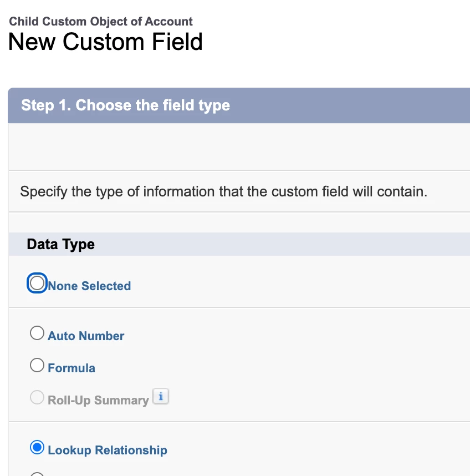Click the 'Child Custom Object of Account' subtitle
Viewport: 470px width, 476px height.
(x=101, y=22)
